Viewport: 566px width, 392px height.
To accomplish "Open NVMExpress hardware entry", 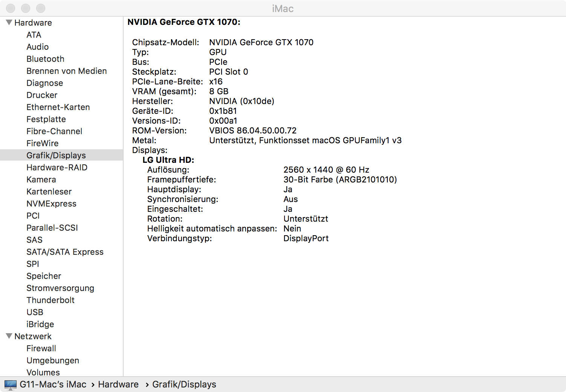I will coord(51,204).
